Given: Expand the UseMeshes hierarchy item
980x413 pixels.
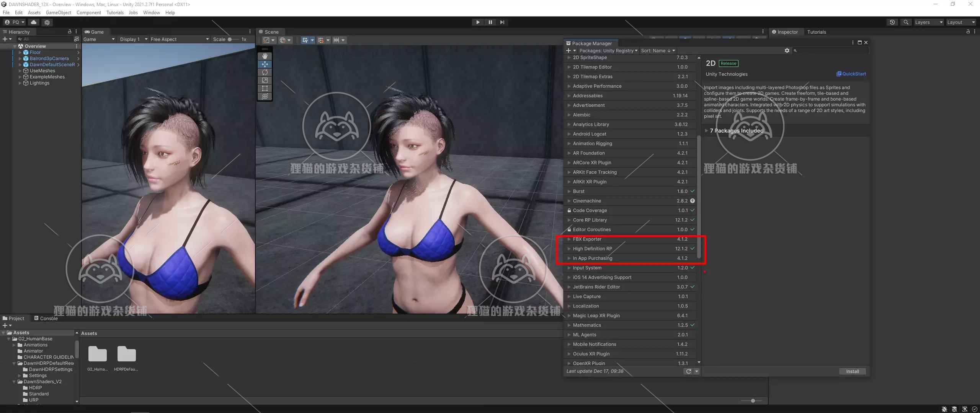Looking at the screenshot, I should (x=20, y=71).
